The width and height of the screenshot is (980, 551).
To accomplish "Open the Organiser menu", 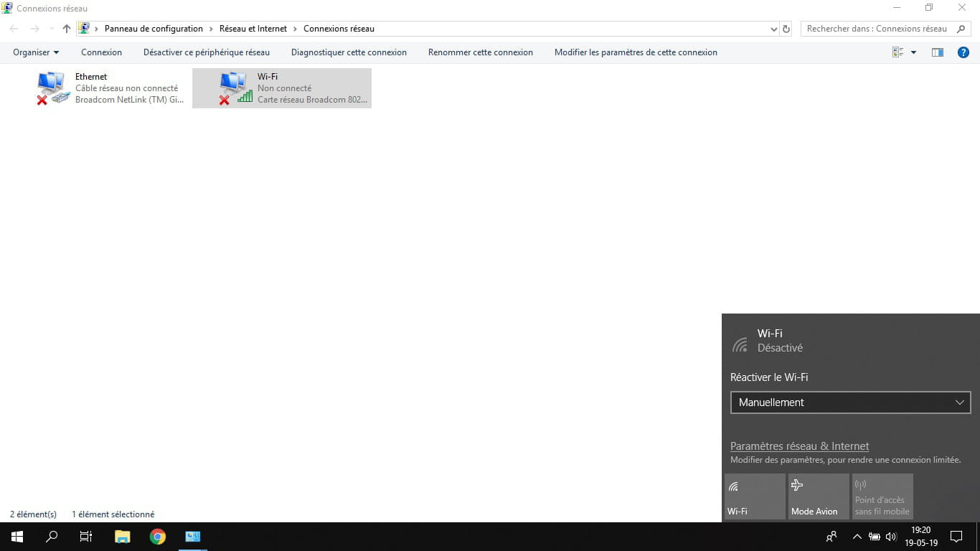I will point(36,52).
